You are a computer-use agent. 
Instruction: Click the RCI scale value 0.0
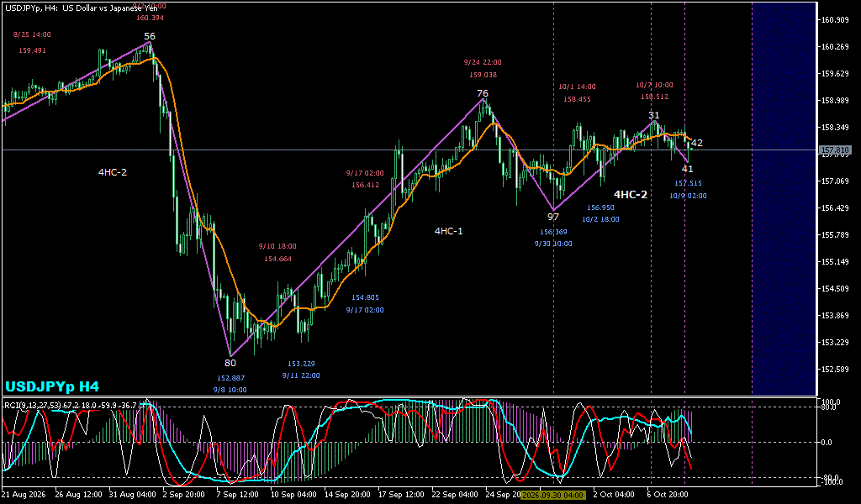[x=826, y=442]
